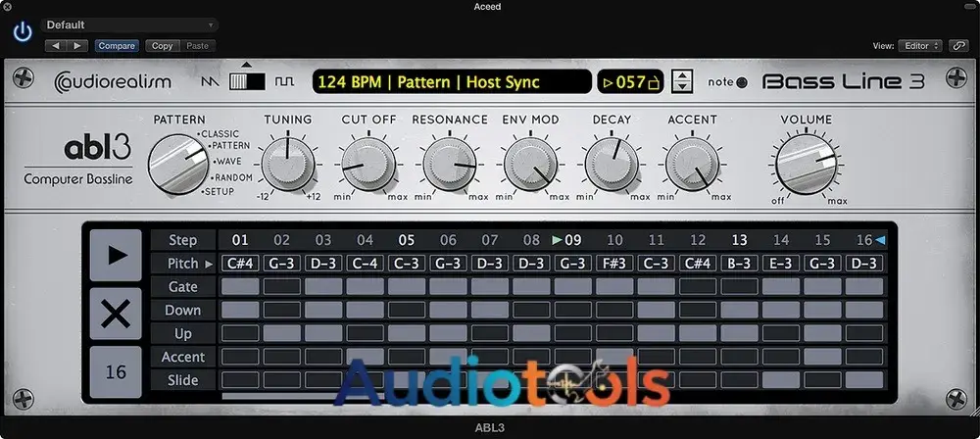Click the Volume knob
The image size is (980, 439).
tap(806, 165)
